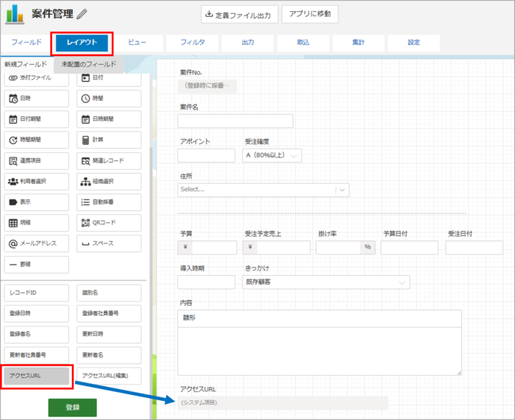Screen dimensions: 515x420
Task: Click the アプリに移動 button
Action: coord(310,14)
